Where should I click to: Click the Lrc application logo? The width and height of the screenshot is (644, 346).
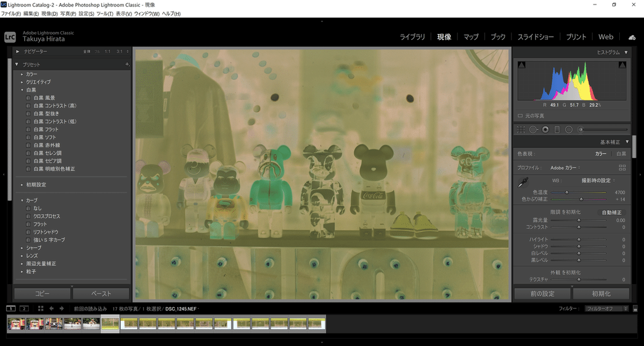coord(10,37)
